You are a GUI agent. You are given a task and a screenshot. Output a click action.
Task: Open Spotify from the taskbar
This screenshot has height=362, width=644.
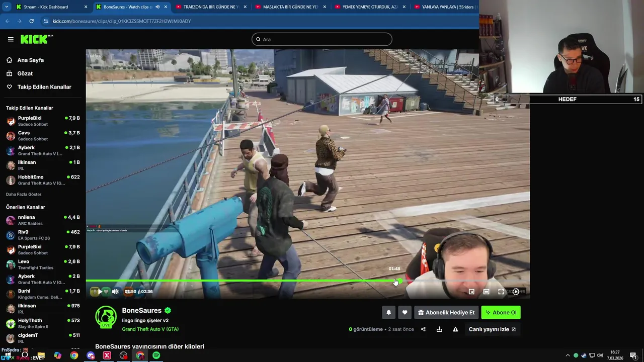click(x=156, y=355)
